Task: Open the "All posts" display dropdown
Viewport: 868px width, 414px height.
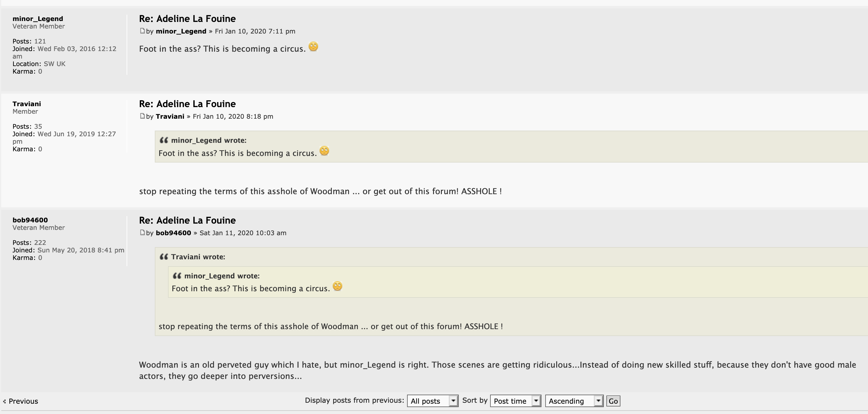Action: (x=432, y=401)
